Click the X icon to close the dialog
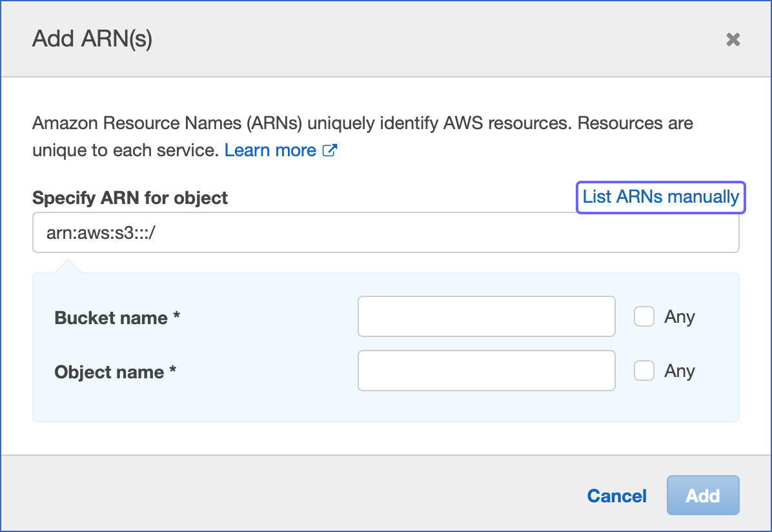This screenshot has height=532, width=772. (x=733, y=39)
